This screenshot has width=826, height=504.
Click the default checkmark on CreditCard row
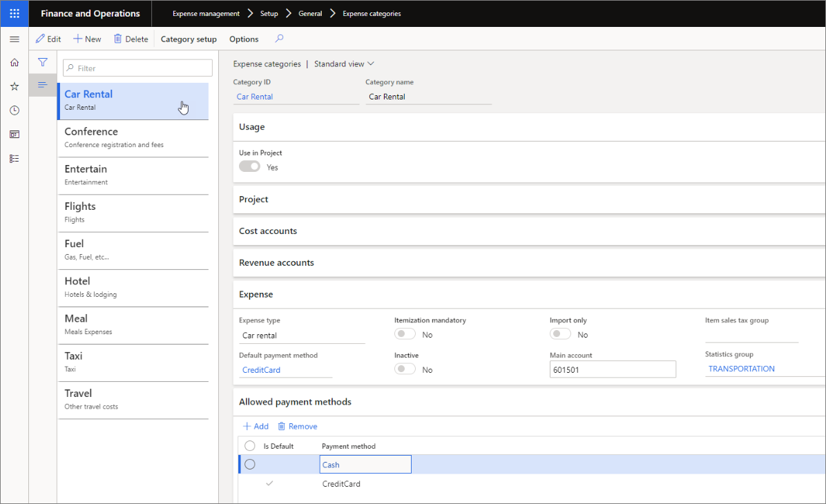click(x=269, y=483)
